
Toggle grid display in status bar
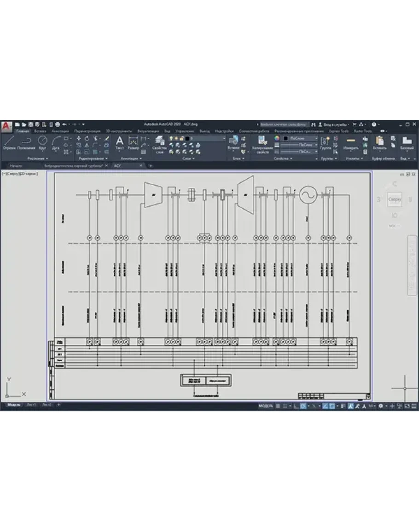click(x=284, y=406)
